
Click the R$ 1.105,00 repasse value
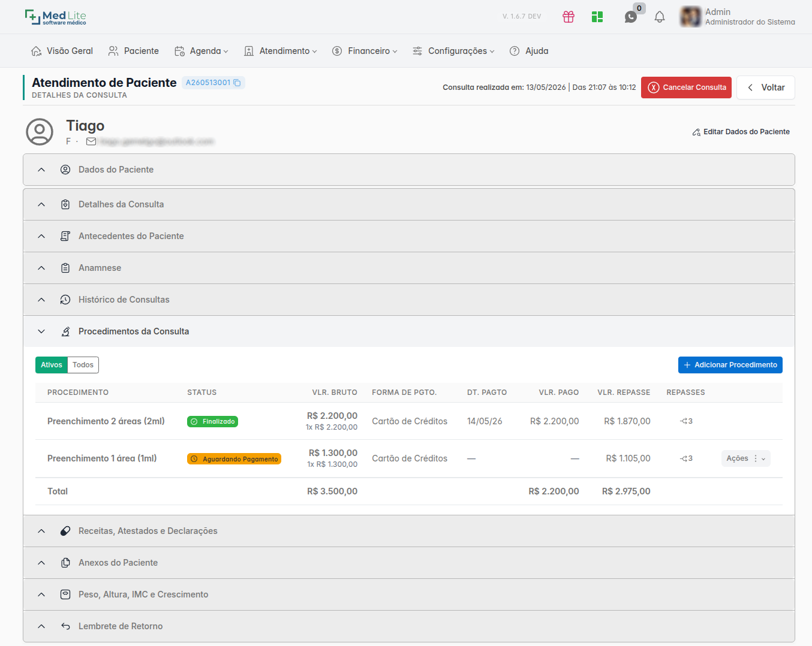click(x=628, y=458)
